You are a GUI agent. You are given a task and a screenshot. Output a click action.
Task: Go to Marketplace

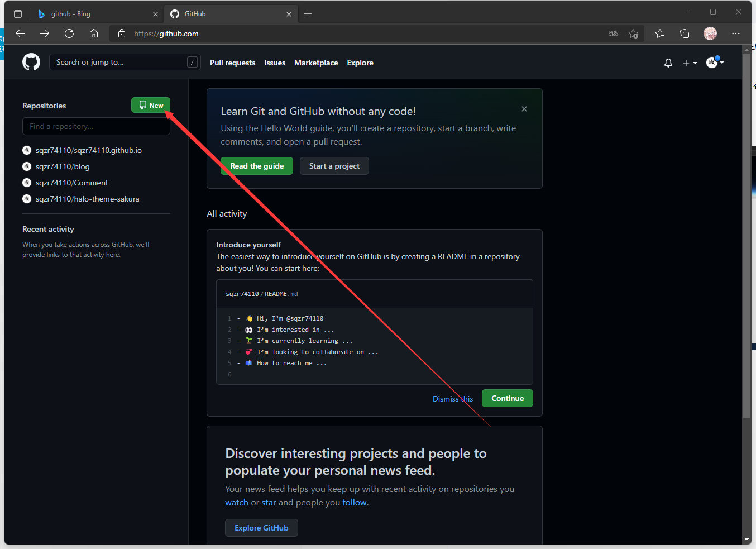pos(316,63)
